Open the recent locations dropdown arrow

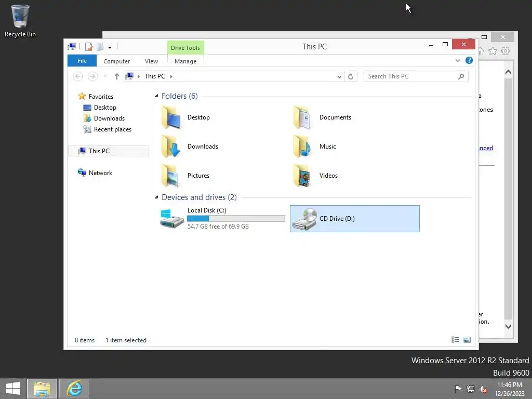[105, 76]
